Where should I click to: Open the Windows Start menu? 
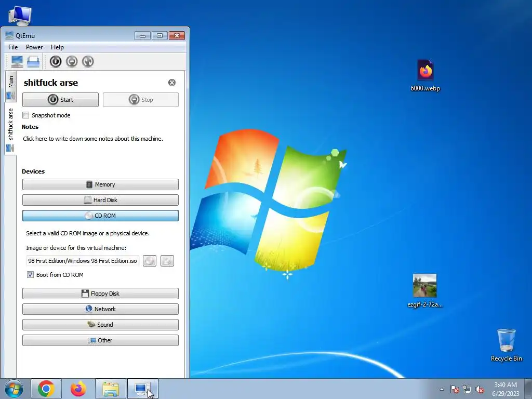pos(14,389)
